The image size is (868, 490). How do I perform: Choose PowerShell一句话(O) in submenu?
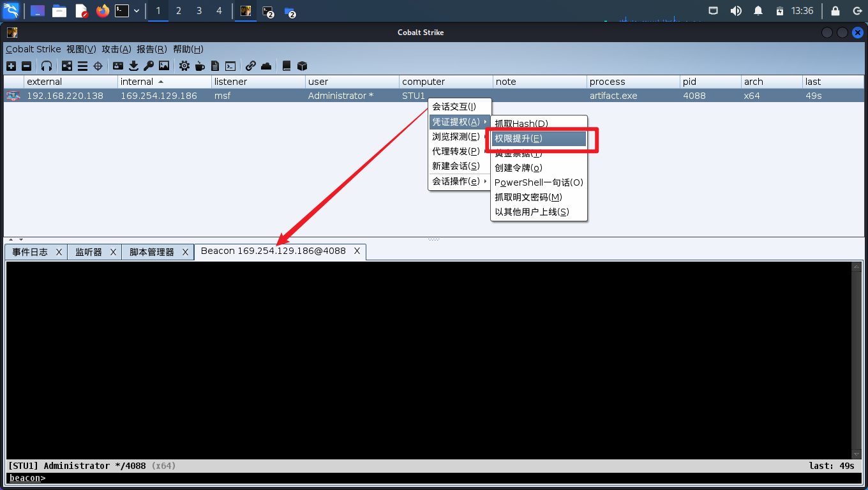(539, 182)
